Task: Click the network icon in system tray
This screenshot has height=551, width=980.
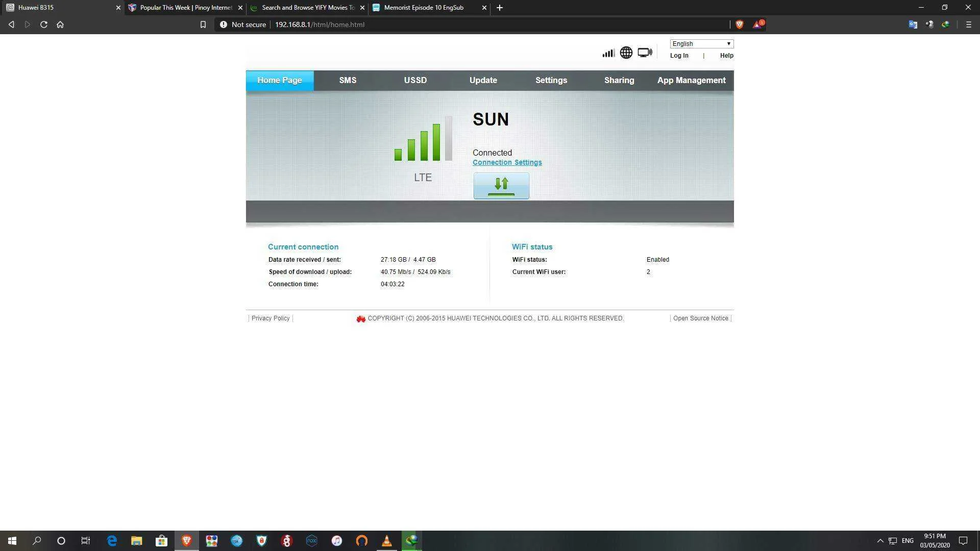Action: click(893, 541)
